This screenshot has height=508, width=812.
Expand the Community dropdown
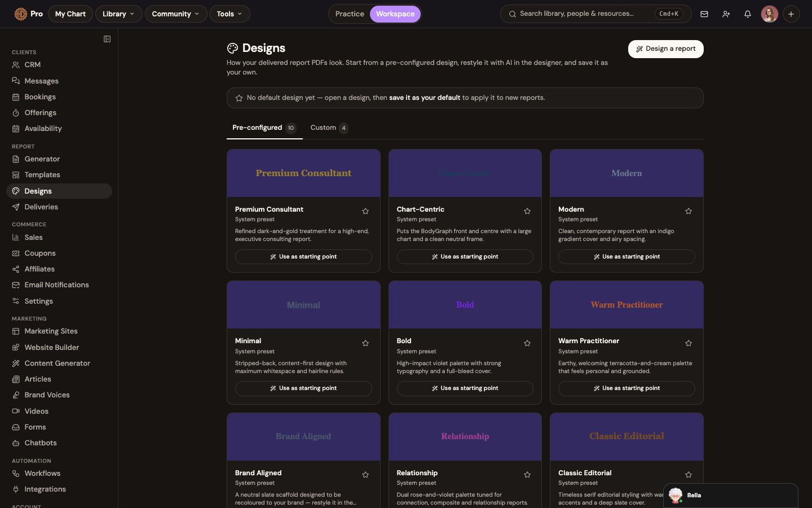(x=175, y=14)
